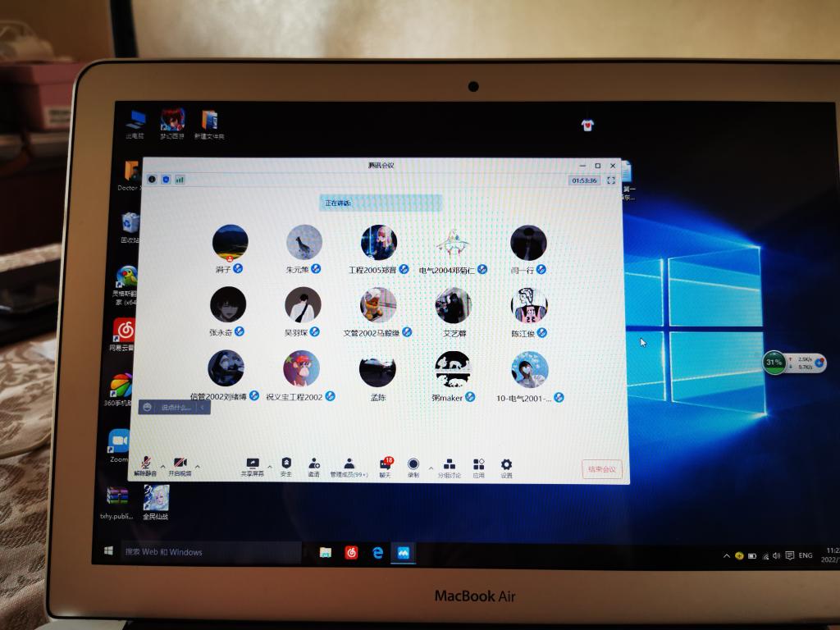Screen dimensions: 840x630
Task: Select participant 艾艺蓉's avatar
Action: click(x=453, y=305)
